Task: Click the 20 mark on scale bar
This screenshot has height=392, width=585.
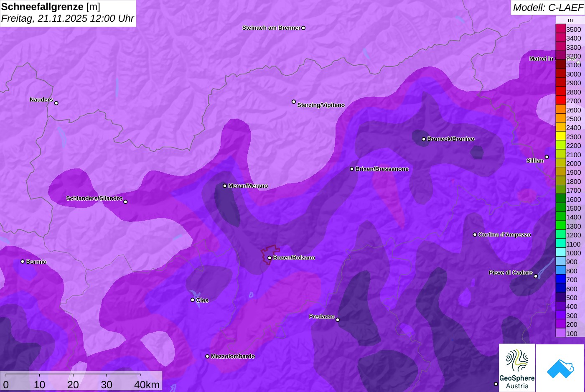Action: pyautogui.click(x=73, y=384)
